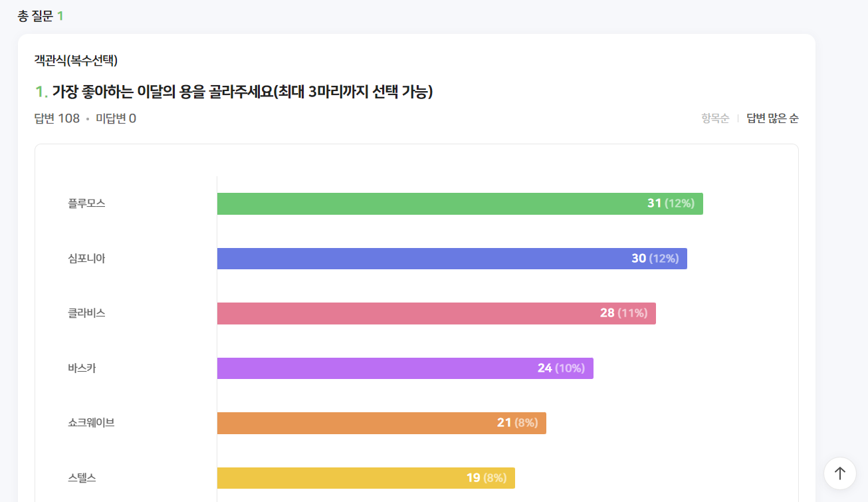Select the 바스카 label
The width and height of the screenshot is (868, 502).
tap(82, 368)
